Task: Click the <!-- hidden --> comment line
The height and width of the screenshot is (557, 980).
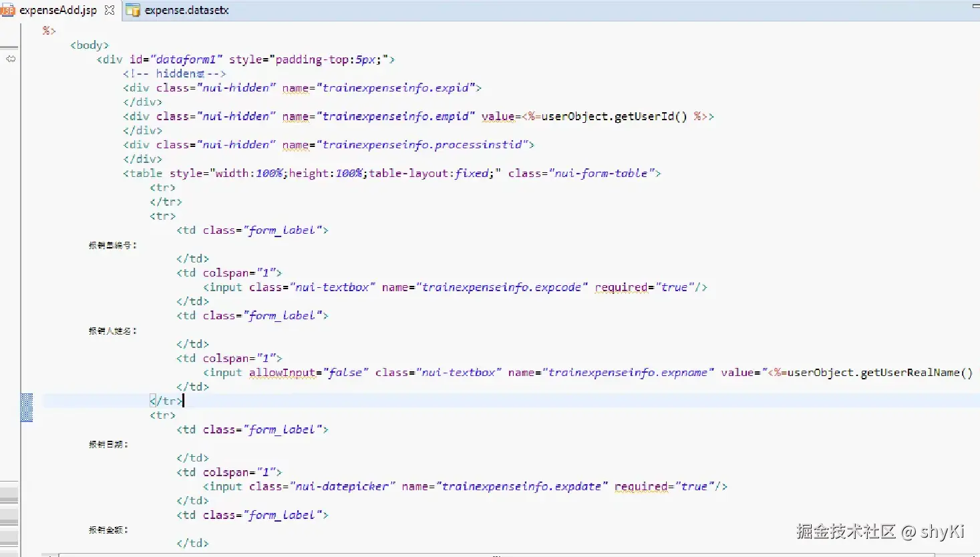Action: [174, 73]
